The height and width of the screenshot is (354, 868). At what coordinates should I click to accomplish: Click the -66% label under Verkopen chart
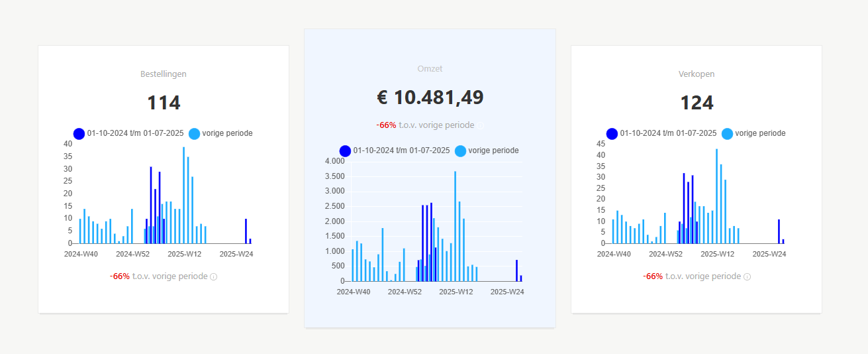653,276
